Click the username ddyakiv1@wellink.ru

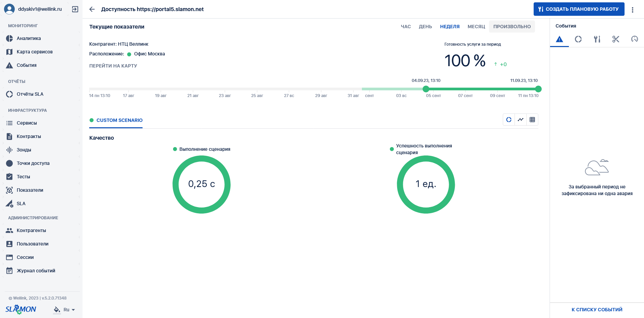(40, 9)
